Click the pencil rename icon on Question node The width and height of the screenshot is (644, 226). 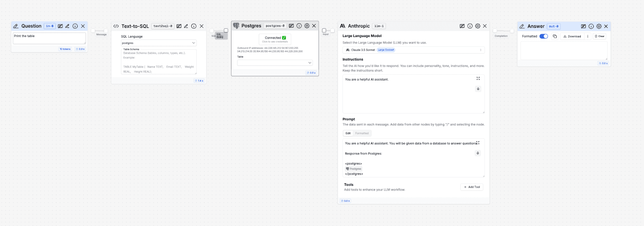coord(68,26)
